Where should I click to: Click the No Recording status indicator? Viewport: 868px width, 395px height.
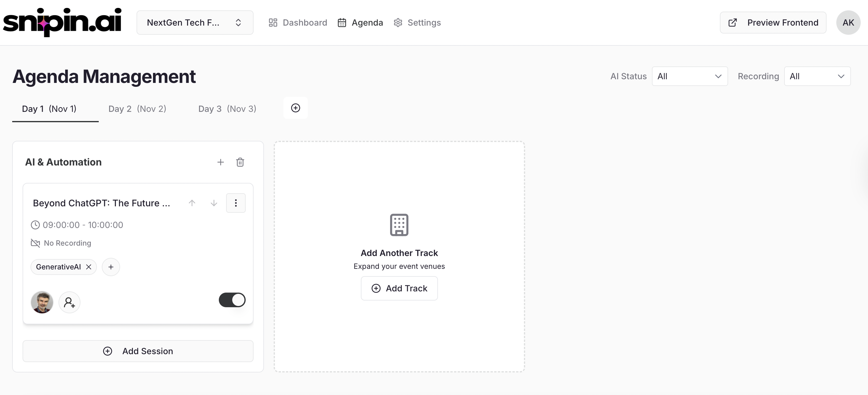[61, 243]
